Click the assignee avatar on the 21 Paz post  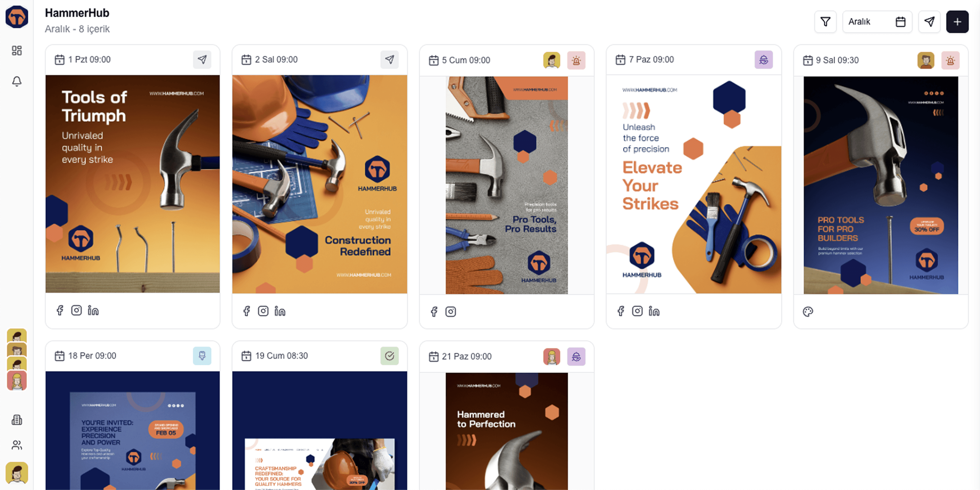pos(551,357)
